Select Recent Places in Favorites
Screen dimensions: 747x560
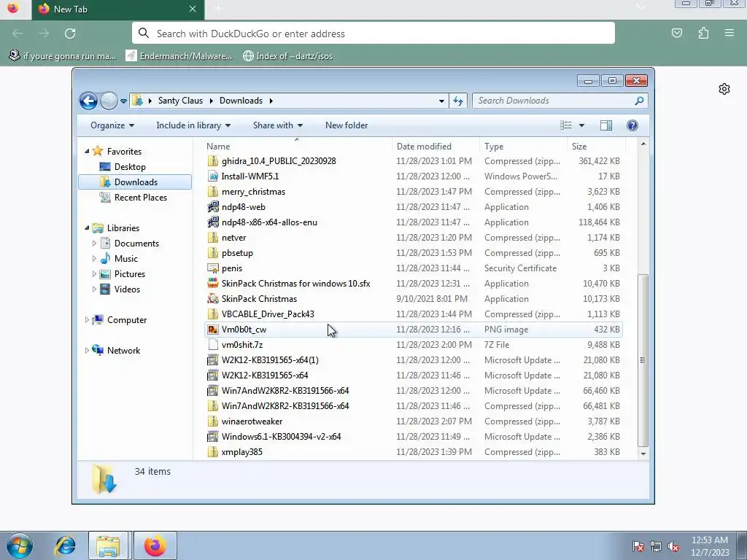pyautogui.click(x=141, y=197)
